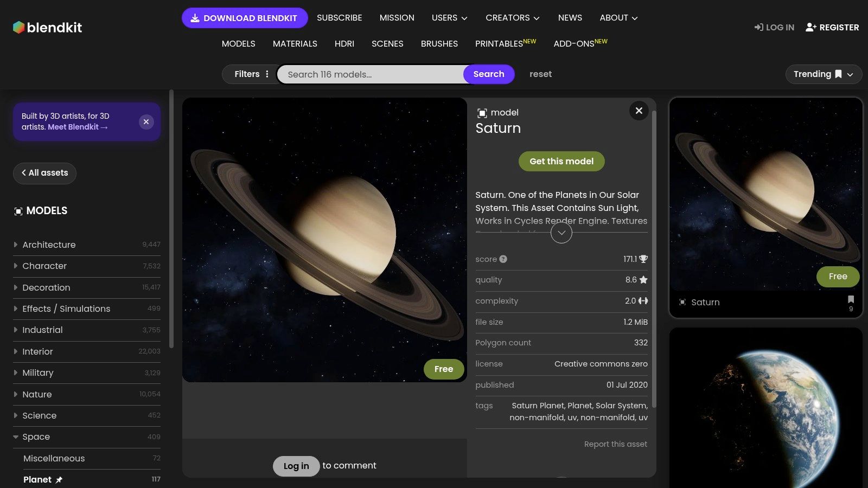The height and width of the screenshot is (488, 868).
Task: Switch to Printables tab
Action: tap(506, 43)
